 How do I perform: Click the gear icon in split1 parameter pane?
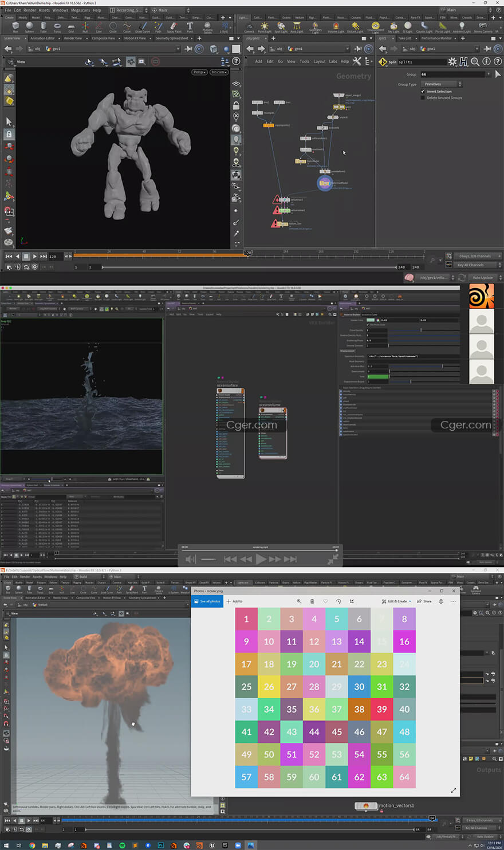(x=452, y=62)
